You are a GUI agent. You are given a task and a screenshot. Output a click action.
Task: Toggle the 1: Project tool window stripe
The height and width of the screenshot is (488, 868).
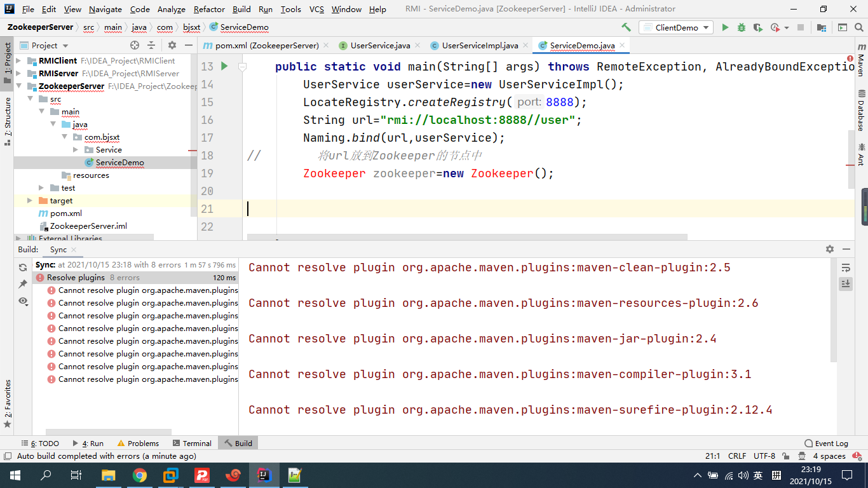pyautogui.click(x=8, y=64)
